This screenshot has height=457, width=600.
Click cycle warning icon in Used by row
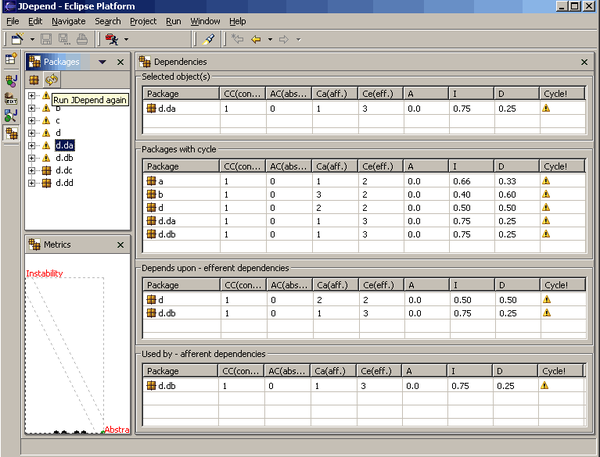[x=545, y=385]
